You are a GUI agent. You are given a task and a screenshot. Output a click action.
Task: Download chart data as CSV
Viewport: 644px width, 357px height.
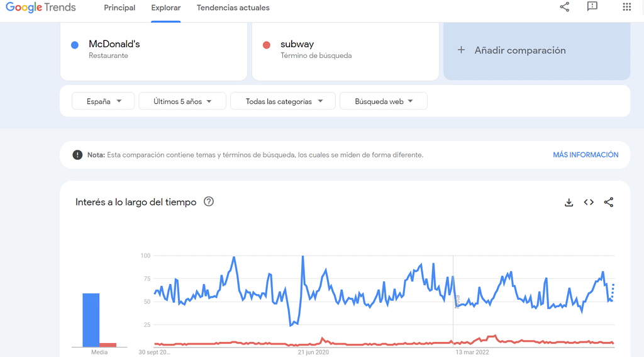point(569,202)
